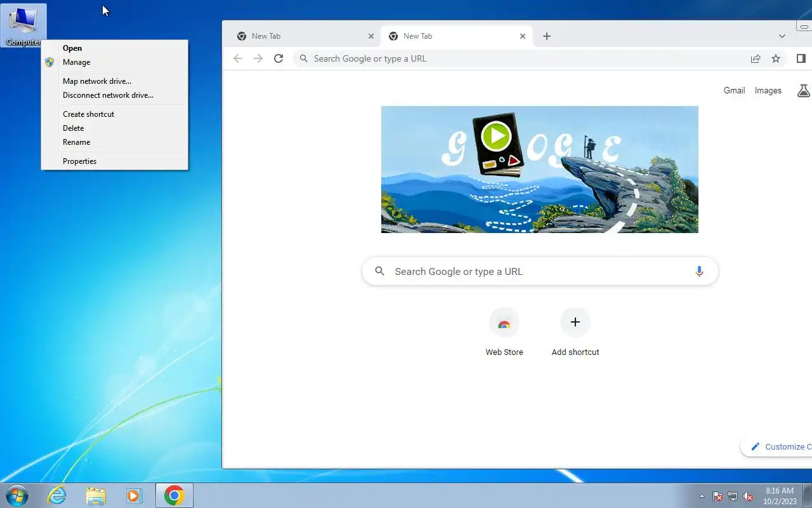The height and width of the screenshot is (508, 812).
Task: Launch Internet Explorer from taskbar
Action: pyautogui.click(x=57, y=495)
